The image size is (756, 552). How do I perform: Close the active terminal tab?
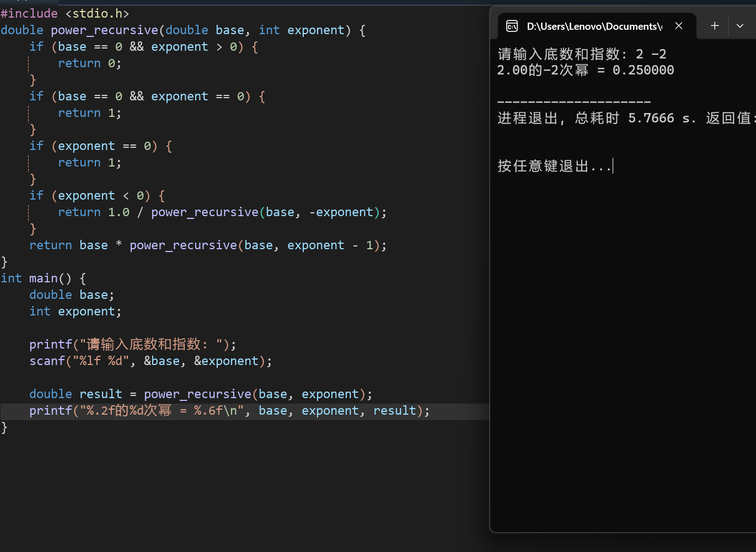[x=678, y=25]
